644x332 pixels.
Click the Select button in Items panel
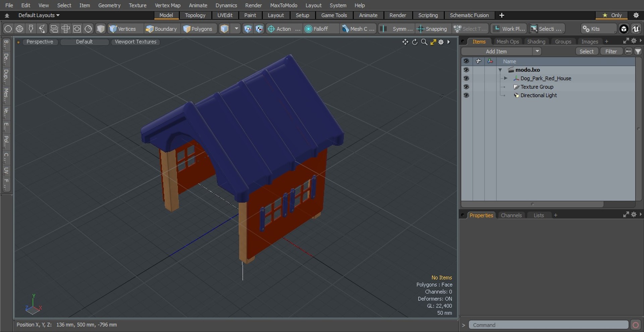[586, 51]
